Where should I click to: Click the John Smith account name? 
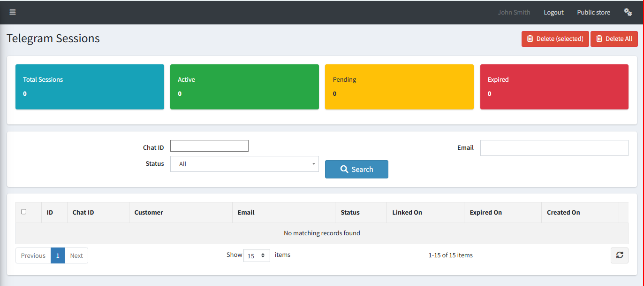pyautogui.click(x=514, y=12)
